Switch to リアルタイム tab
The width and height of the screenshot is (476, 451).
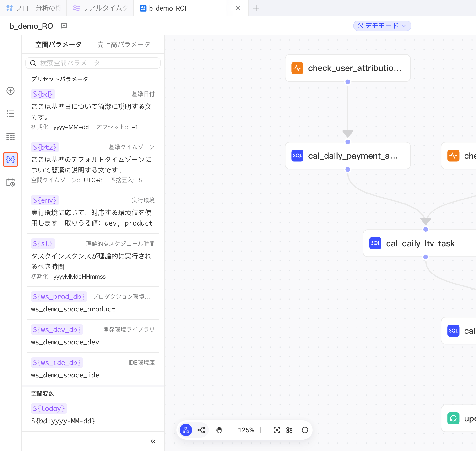(100, 8)
